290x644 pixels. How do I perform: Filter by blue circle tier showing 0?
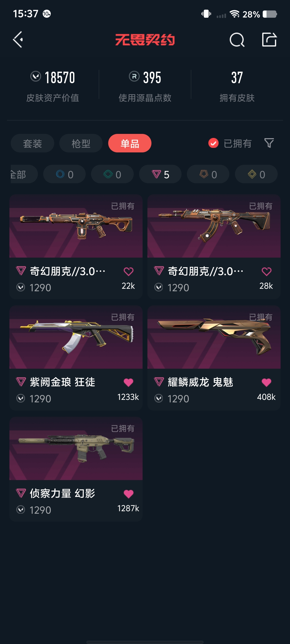64,174
